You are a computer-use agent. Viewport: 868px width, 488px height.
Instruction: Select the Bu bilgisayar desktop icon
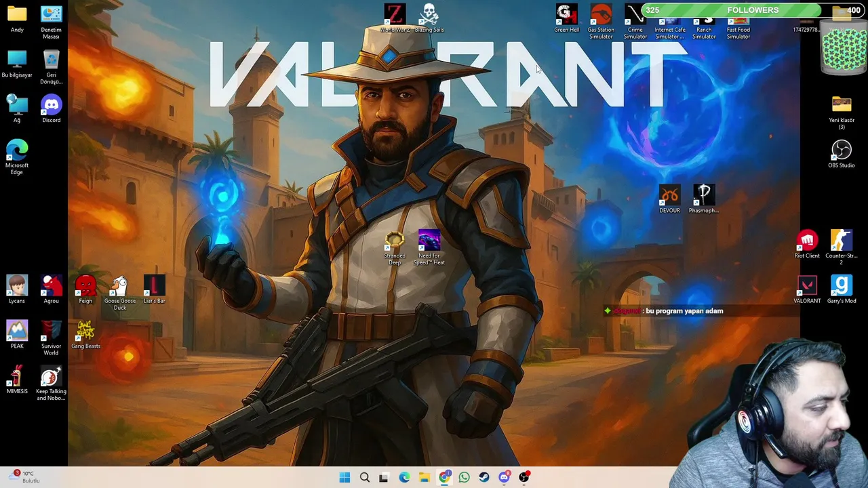pos(17,64)
